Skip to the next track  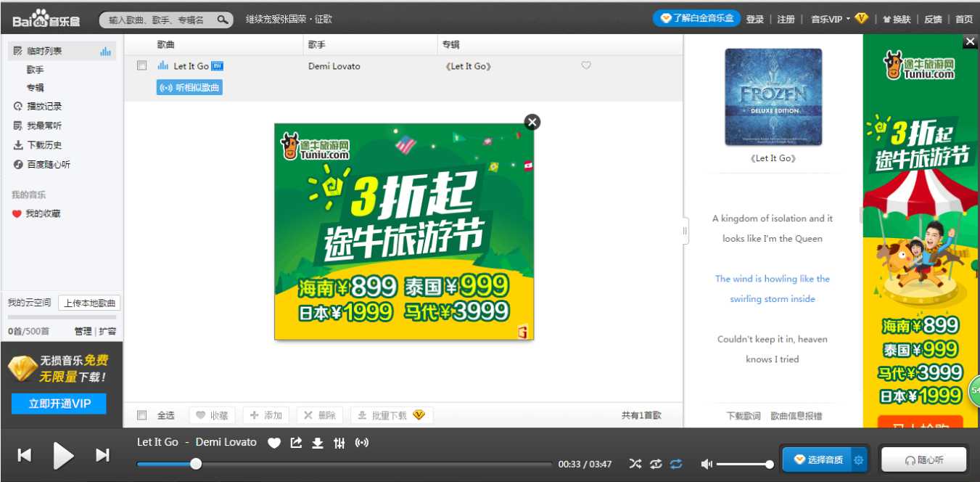[103, 455]
